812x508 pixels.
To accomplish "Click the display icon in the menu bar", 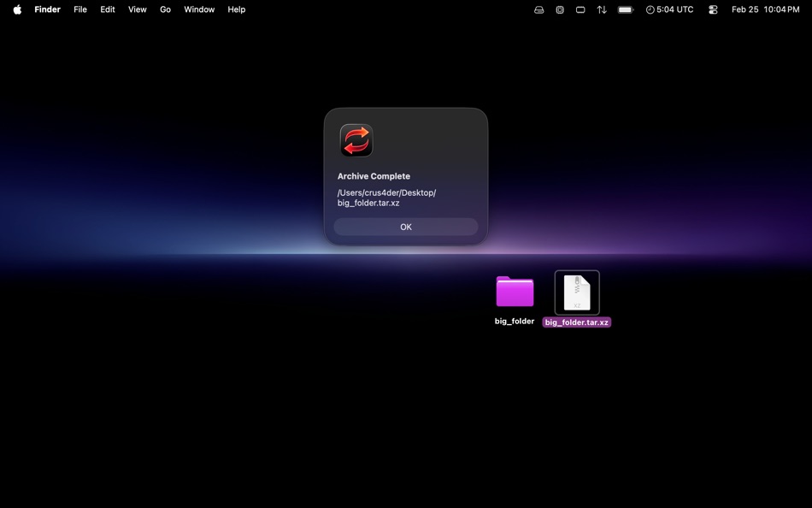I will point(580,9).
